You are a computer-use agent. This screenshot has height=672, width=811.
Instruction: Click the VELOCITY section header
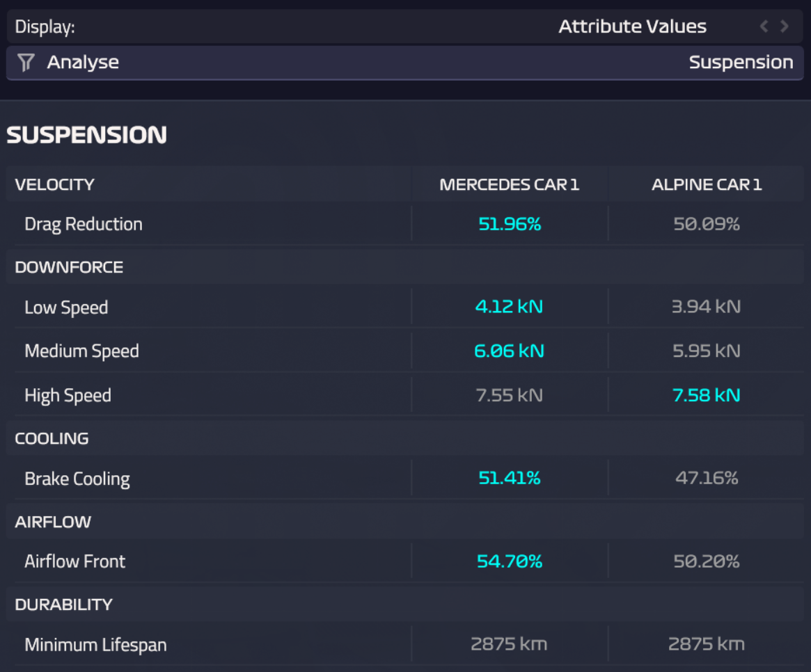[54, 184]
